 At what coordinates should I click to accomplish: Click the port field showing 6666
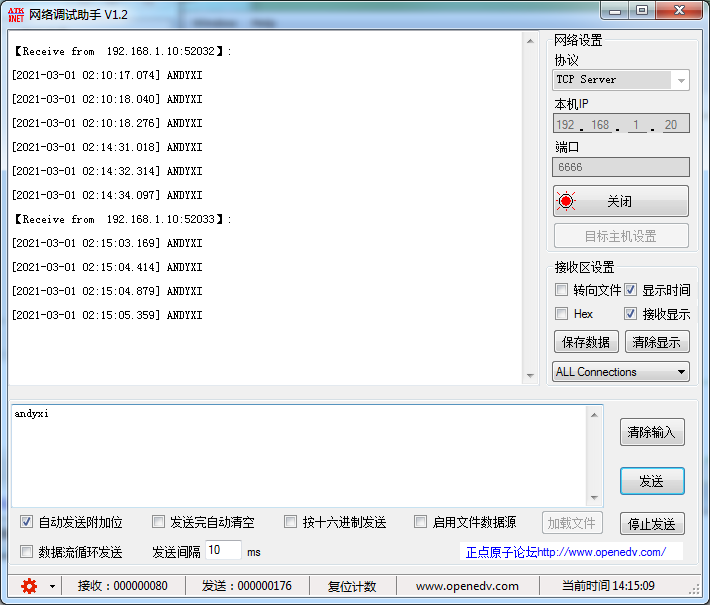tap(621, 167)
